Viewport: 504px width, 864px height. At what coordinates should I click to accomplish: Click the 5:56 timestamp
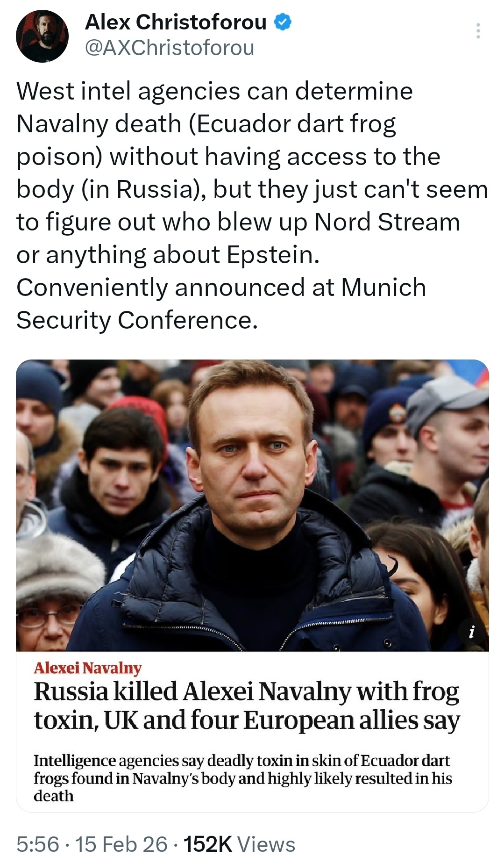(x=38, y=844)
